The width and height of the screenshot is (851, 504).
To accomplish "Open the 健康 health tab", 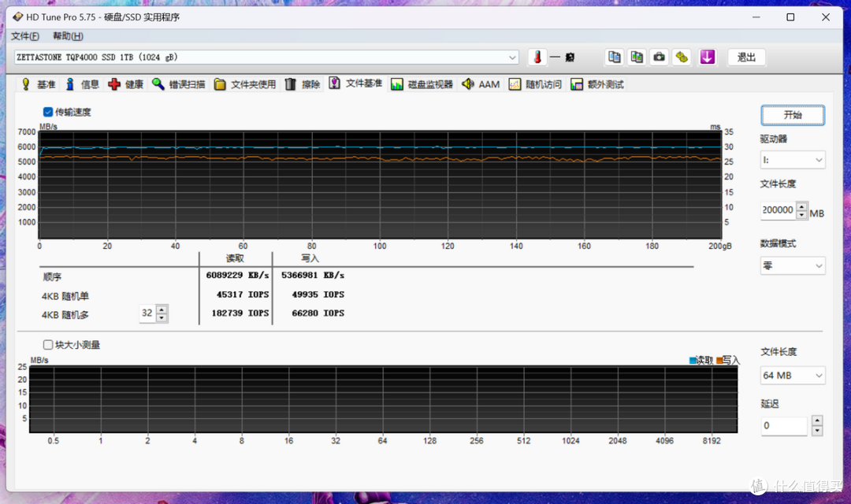I will coord(126,84).
